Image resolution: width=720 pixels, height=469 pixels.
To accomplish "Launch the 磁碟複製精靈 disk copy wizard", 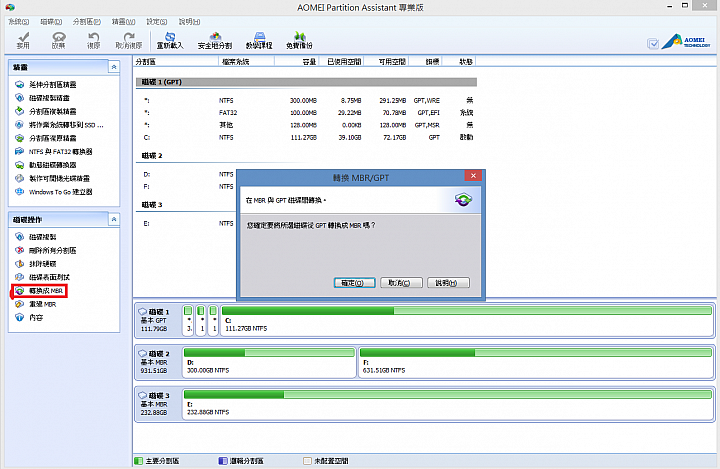I will pyautogui.click(x=43, y=98).
